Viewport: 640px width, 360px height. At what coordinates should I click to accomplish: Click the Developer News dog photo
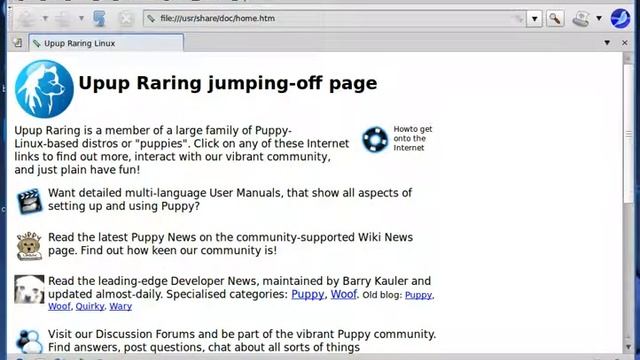tap(29, 289)
